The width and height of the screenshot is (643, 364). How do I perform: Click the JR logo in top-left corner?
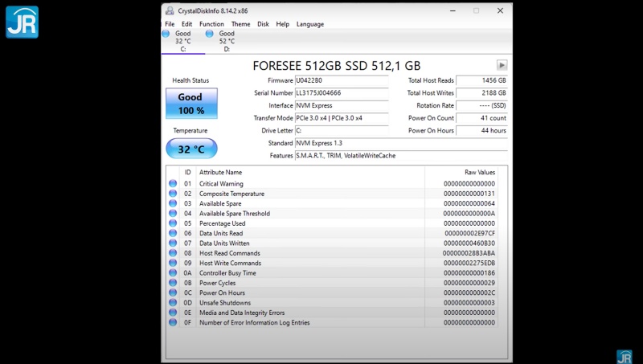pos(22,22)
